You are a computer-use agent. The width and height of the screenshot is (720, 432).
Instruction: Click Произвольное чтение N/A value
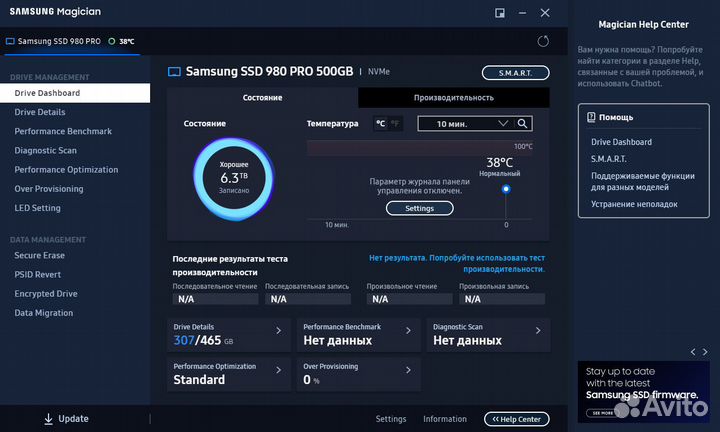pyautogui.click(x=410, y=299)
